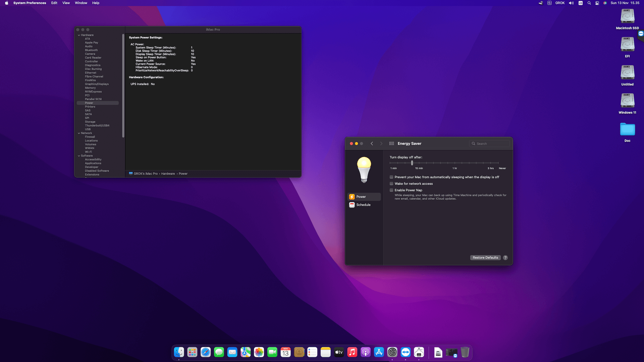
Task: Collapse the Network section in the sidebar
Action: pyautogui.click(x=79, y=133)
